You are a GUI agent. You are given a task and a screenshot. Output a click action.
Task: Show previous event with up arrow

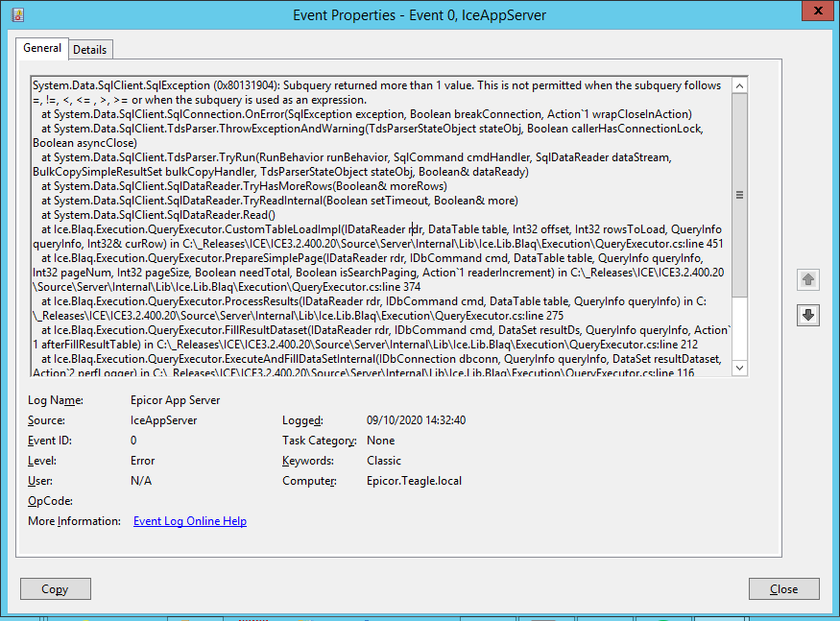808,279
